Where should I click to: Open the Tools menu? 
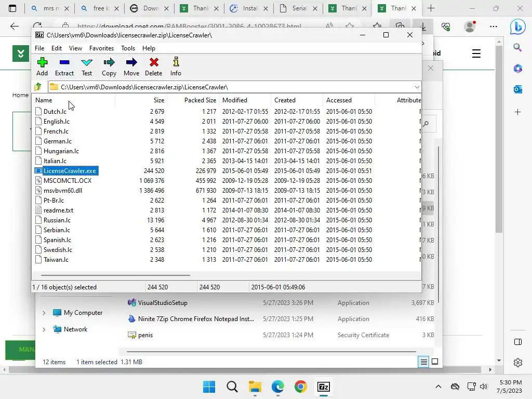(x=128, y=48)
